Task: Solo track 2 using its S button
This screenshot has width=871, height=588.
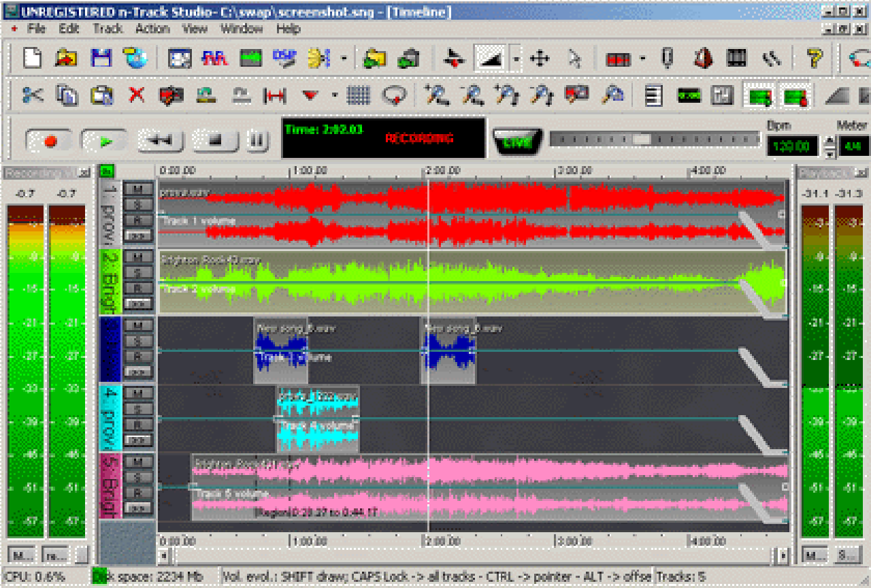Action: pos(138,272)
